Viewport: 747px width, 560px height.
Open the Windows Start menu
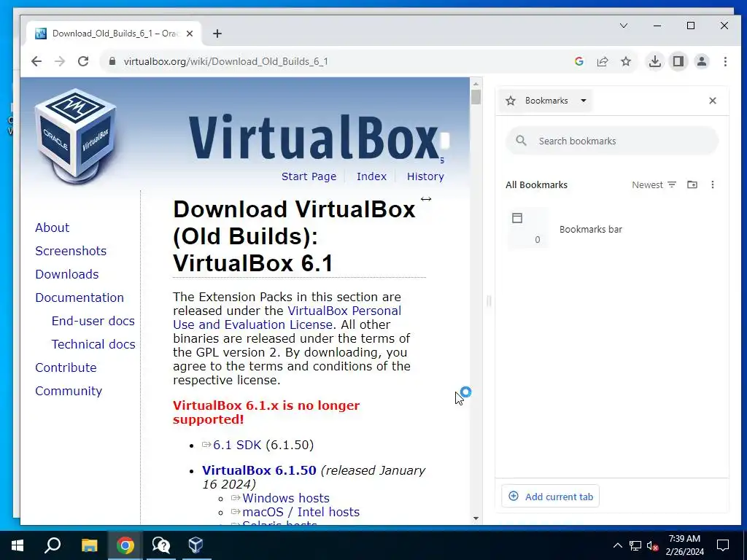pos(18,545)
